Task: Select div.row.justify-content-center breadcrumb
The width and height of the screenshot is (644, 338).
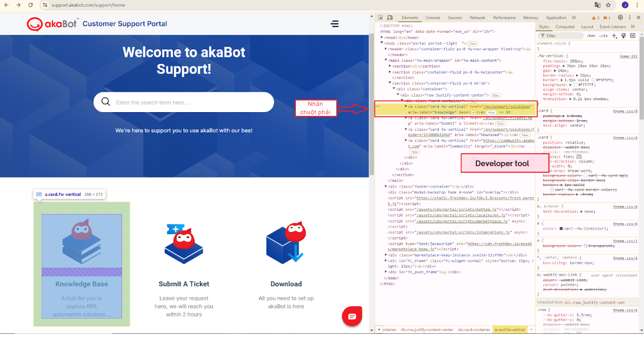Action: [x=427, y=330]
